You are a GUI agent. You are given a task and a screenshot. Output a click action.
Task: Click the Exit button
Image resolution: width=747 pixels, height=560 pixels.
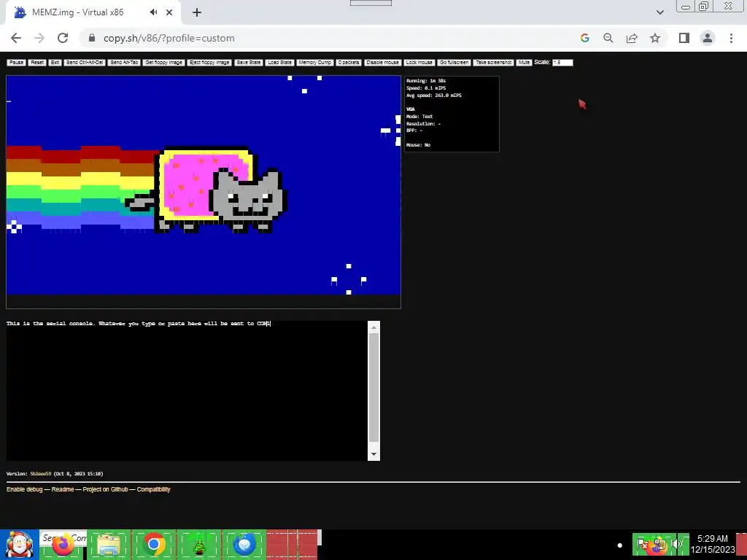coord(55,63)
